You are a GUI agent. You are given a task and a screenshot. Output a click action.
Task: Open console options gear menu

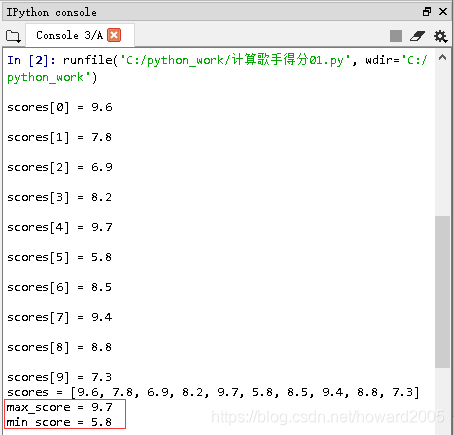[x=440, y=36]
